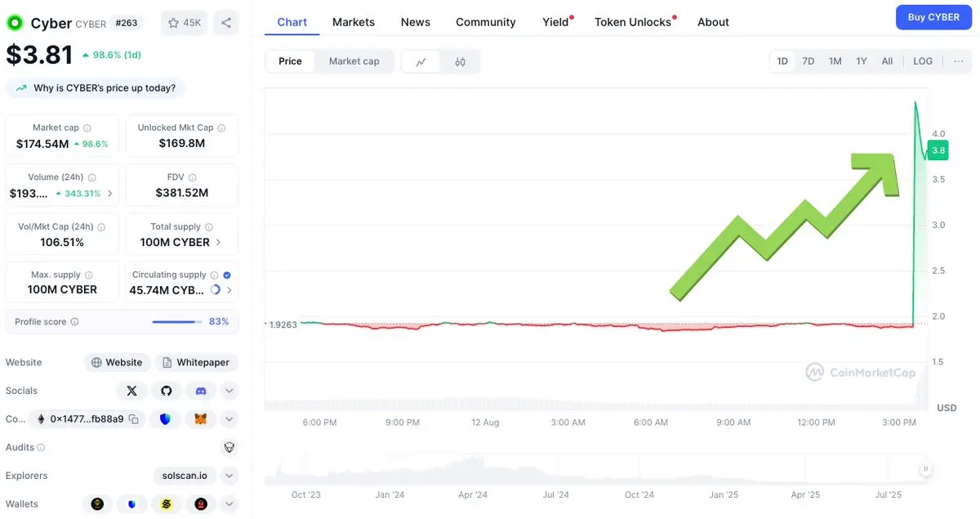Open the Website link button
This screenshot has height=519, width=980.
pos(117,362)
